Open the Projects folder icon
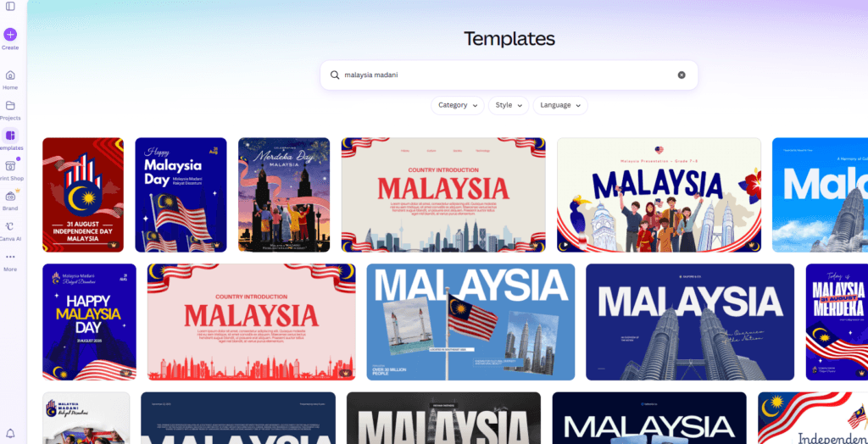Screen dimensions: 868x444 click(10, 106)
